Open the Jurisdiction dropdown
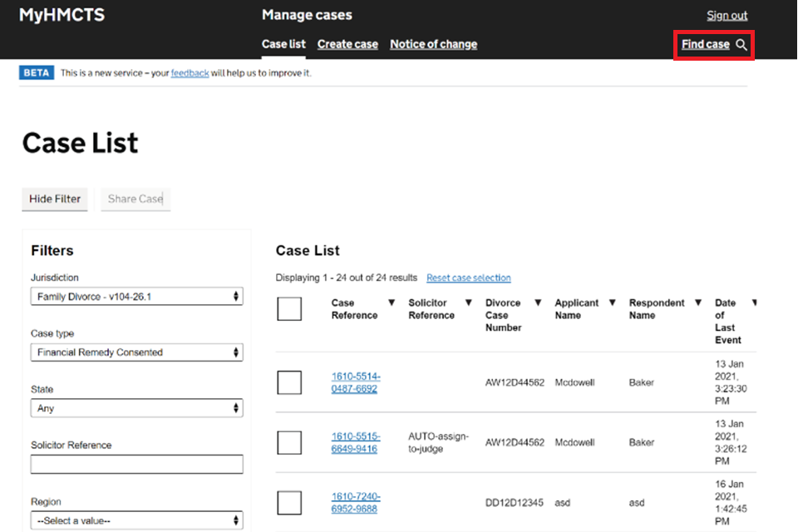The width and height of the screenshot is (798, 532). click(x=136, y=297)
